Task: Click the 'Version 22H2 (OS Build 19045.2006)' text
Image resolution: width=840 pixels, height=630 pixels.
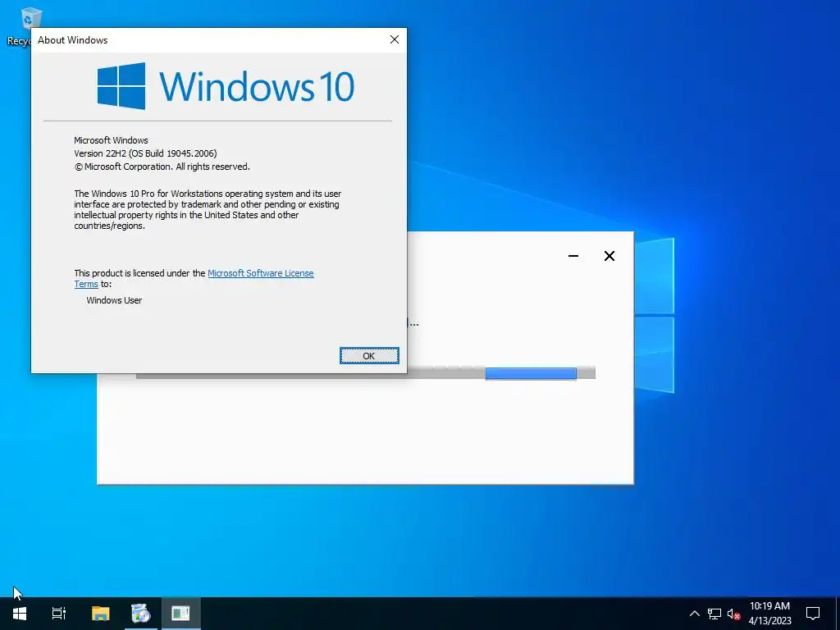Action: pyautogui.click(x=145, y=153)
